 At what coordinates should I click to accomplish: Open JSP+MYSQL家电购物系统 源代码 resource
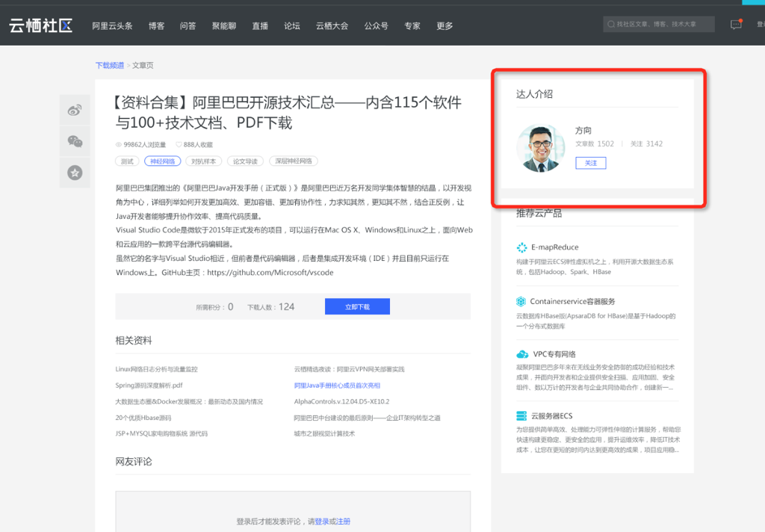(x=161, y=433)
